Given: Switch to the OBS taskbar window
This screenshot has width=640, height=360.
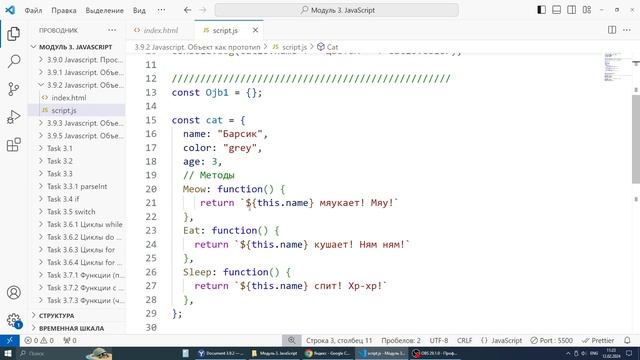Looking at the screenshot, I should tap(435, 353).
